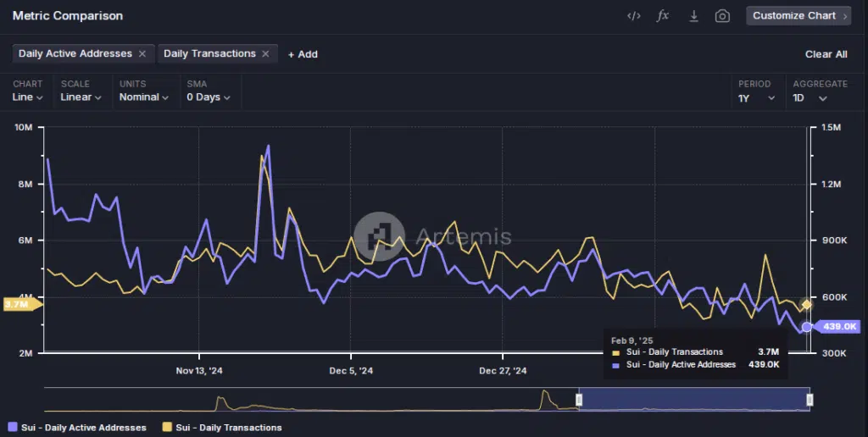This screenshot has width=868, height=437.
Task: Open the Period 1Y dropdown
Action: tap(756, 98)
